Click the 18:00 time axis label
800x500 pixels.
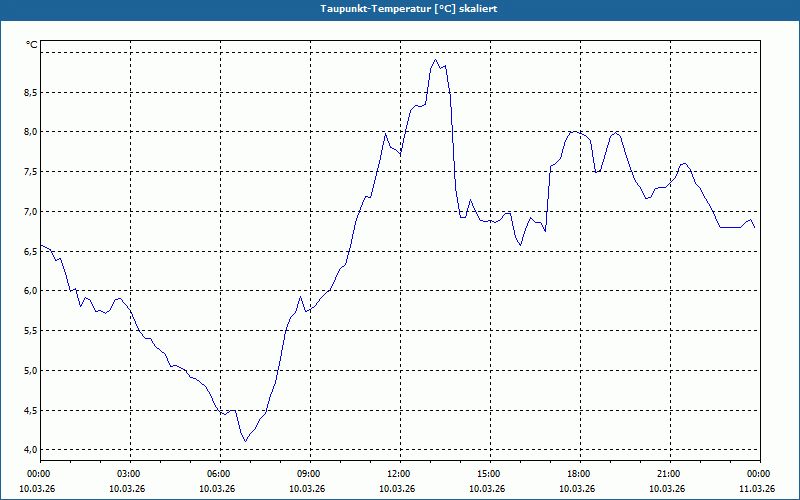[x=580, y=474]
